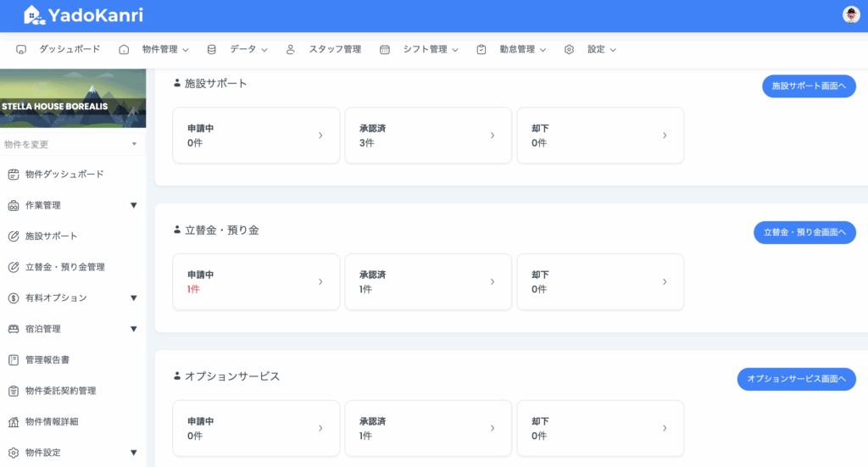Viewport: 868px width, 467px height.
Task: Click the 施設サポート sidebar icon
Action: [x=13, y=236]
